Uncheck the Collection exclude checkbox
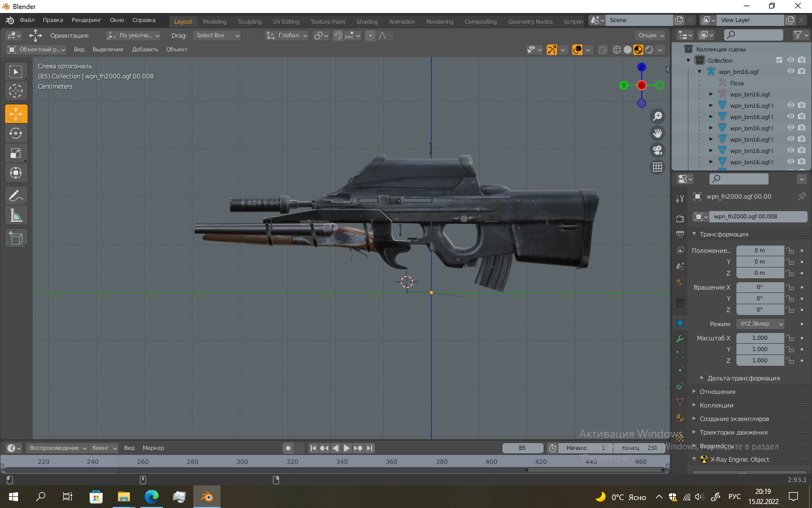The height and width of the screenshot is (508, 812). tap(779, 60)
